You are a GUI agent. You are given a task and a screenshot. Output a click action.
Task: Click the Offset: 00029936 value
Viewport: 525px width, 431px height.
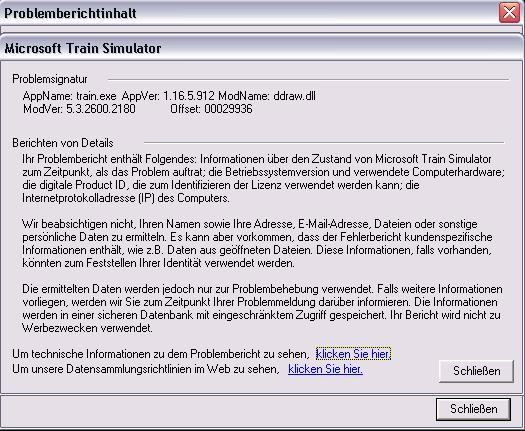click(211, 109)
